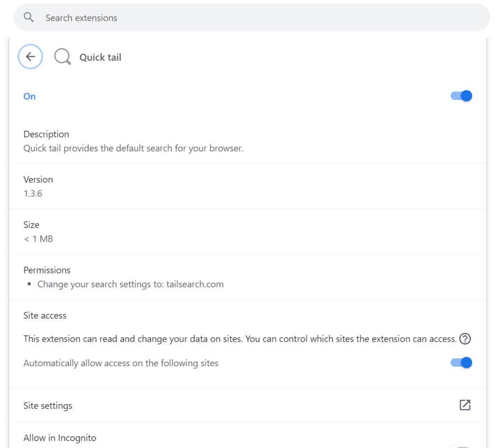Go back using the back arrow
Image resolution: width=502 pixels, height=448 pixels.
[30, 57]
